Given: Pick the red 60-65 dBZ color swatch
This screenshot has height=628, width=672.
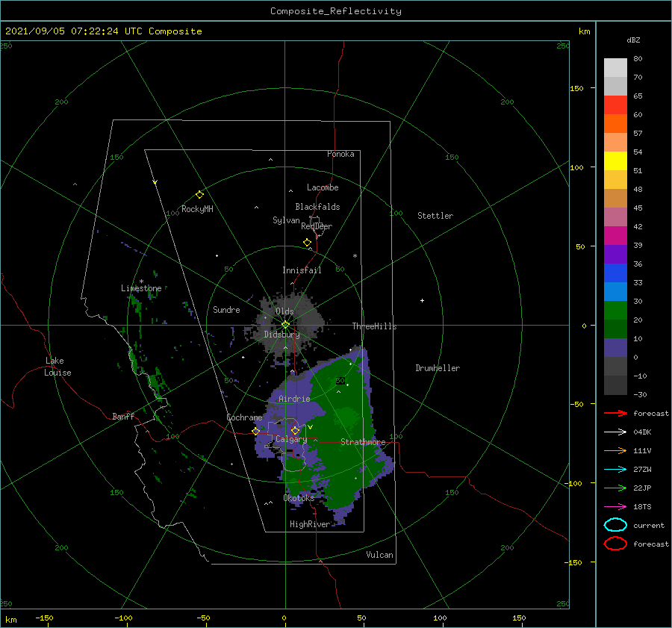Looking at the screenshot, I should pyautogui.click(x=615, y=105).
